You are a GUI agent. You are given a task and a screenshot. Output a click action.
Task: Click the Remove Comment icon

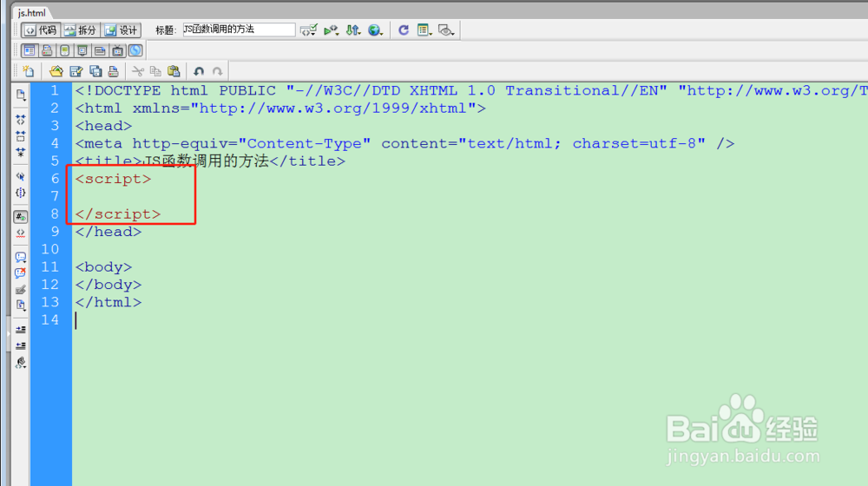pyautogui.click(x=21, y=273)
